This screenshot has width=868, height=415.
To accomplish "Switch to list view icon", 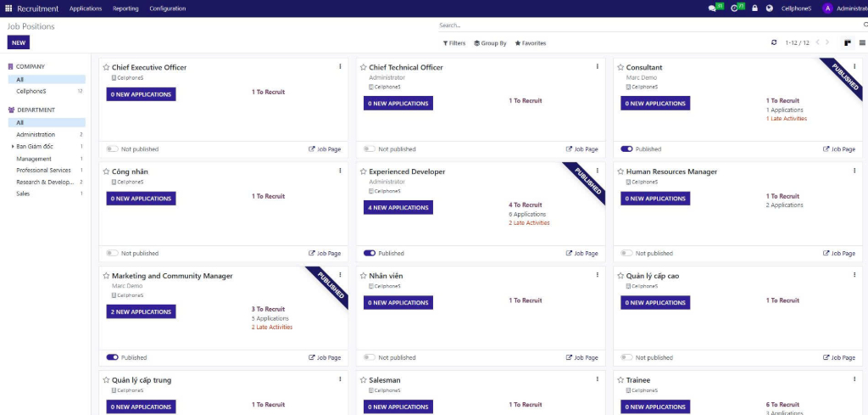I will point(862,42).
